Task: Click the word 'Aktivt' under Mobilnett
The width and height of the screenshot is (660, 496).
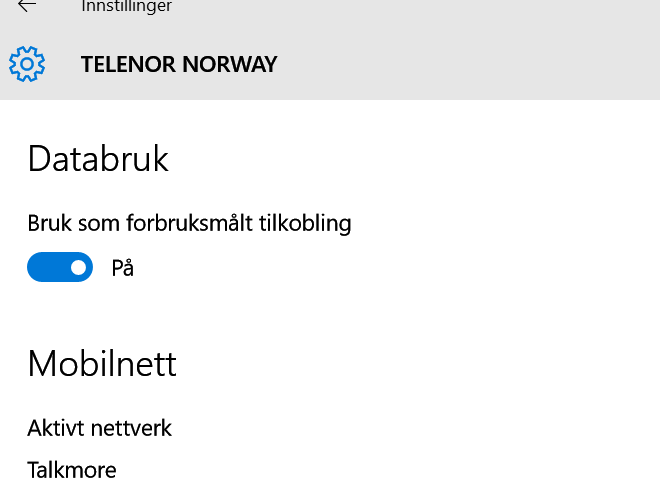Action: pyautogui.click(x=56, y=428)
